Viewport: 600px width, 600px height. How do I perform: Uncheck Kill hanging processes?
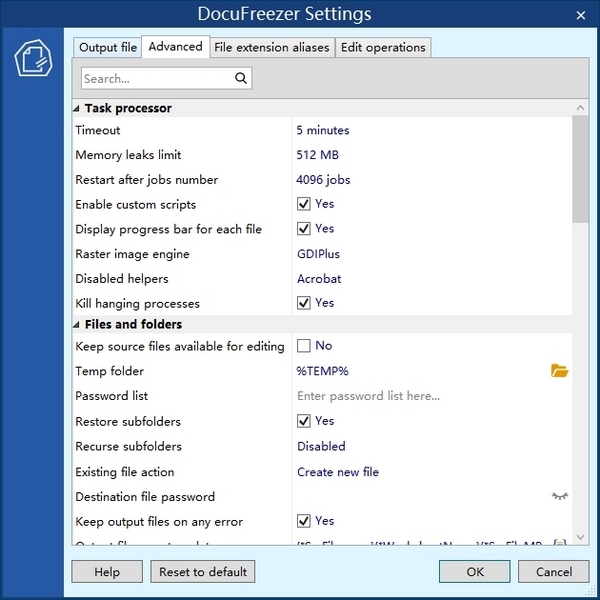tap(303, 303)
